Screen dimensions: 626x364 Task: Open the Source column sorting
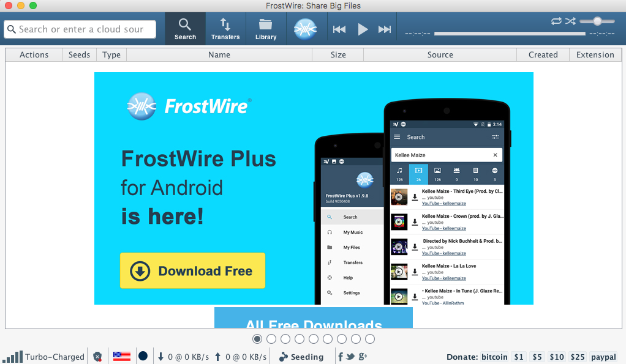[x=440, y=54]
